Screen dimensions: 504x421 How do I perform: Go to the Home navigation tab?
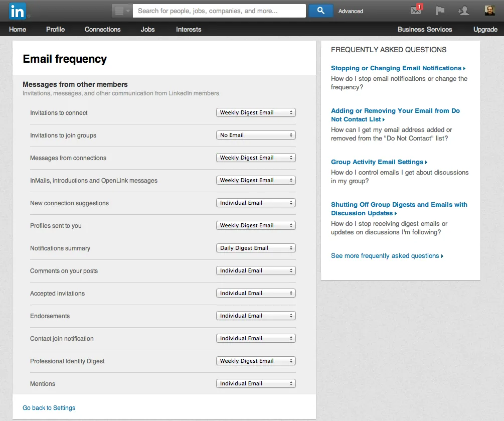17,30
